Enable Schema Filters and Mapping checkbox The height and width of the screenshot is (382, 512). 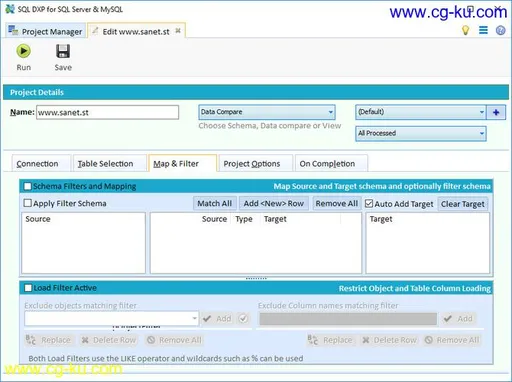point(28,186)
